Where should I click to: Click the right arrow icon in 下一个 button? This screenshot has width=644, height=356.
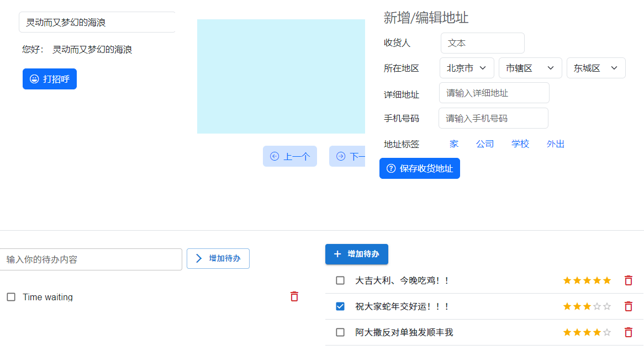341,156
